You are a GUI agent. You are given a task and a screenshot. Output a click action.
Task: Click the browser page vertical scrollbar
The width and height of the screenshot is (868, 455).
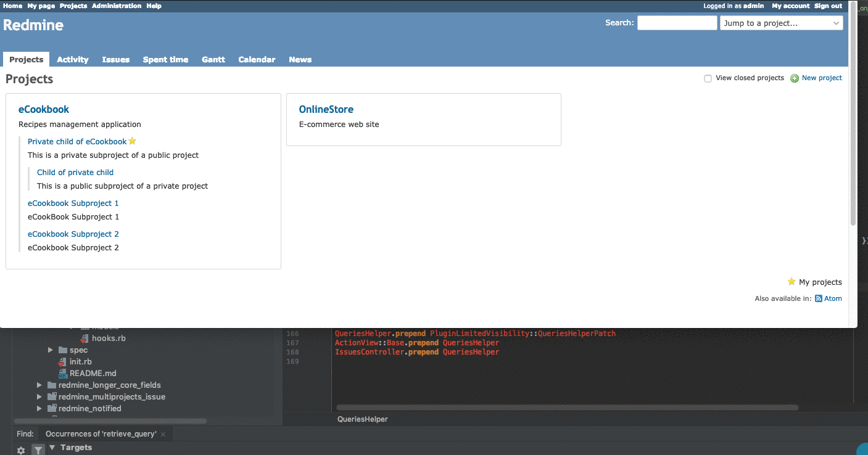[x=853, y=114]
